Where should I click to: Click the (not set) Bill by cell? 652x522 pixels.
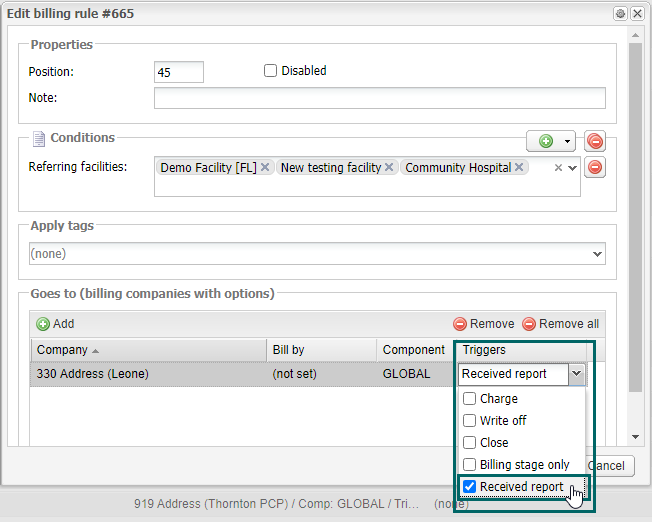coord(294,374)
